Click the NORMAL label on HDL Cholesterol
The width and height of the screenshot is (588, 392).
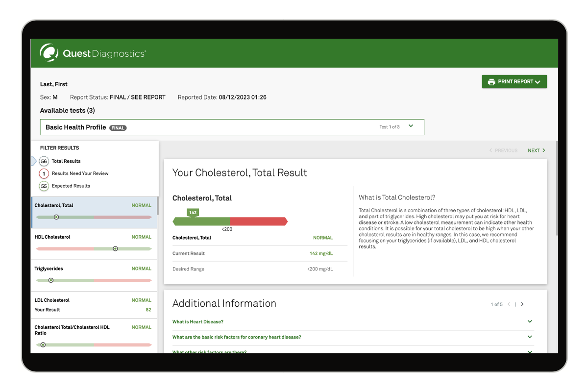point(141,237)
